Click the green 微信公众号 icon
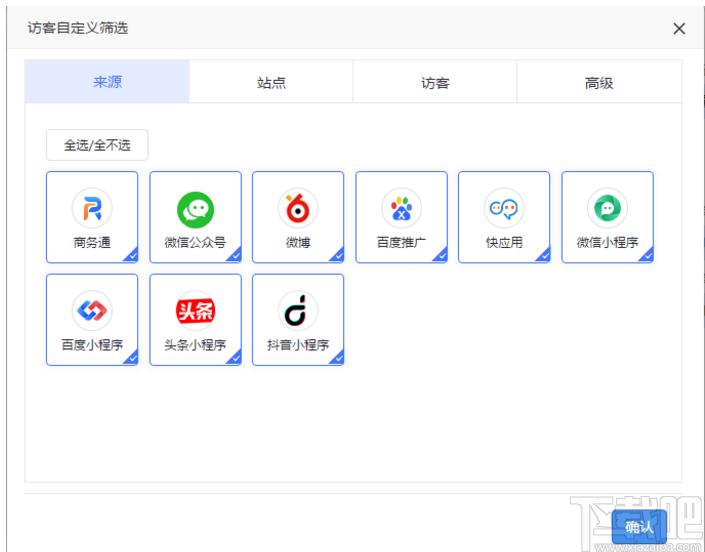Viewport: 705px width, 552px height. pos(195,210)
